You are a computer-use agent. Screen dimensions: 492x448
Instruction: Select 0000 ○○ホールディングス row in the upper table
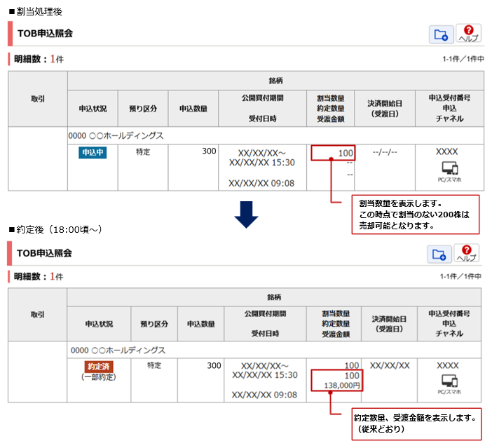[x=117, y=136]
